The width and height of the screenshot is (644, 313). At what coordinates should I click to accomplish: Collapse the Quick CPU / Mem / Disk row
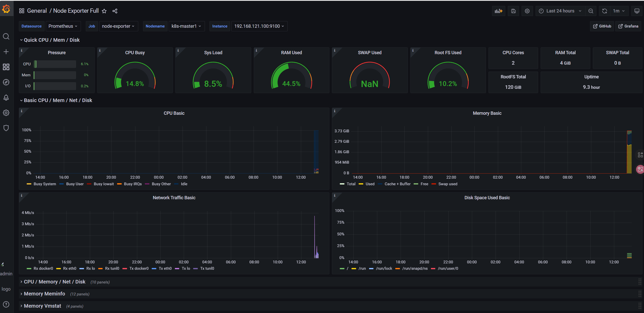click(52, 40)
